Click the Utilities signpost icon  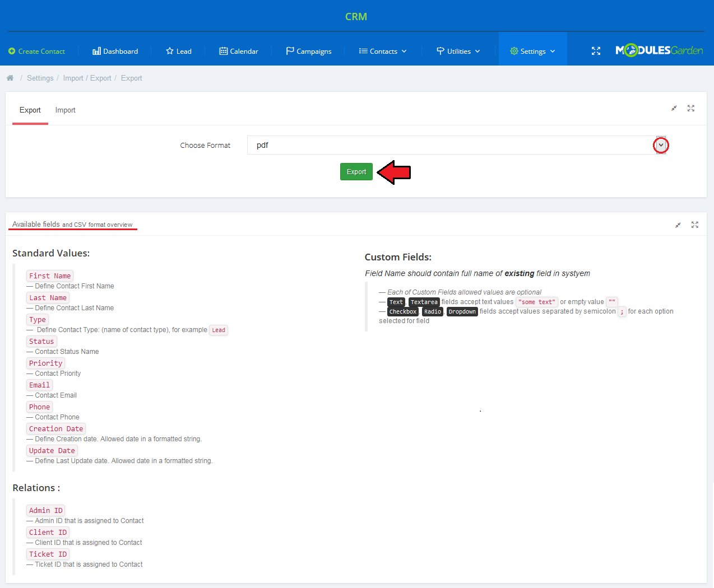(x=441, y=51)
